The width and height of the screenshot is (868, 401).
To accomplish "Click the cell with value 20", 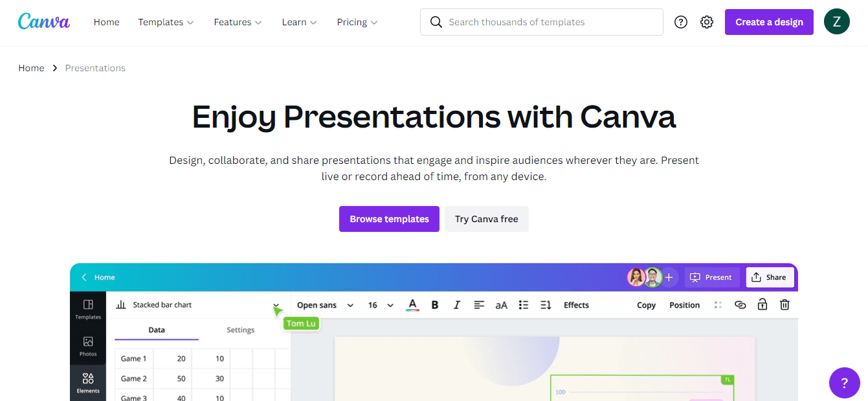I will [x=173, y=358].
